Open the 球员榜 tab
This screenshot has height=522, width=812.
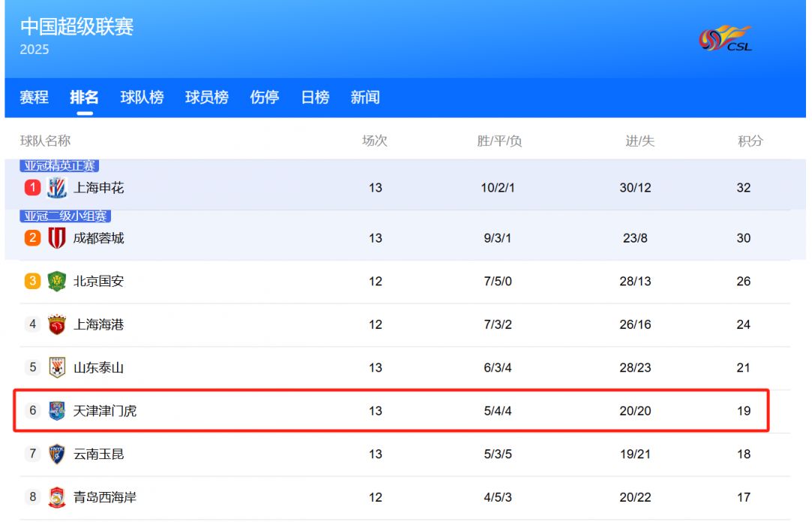206,98
